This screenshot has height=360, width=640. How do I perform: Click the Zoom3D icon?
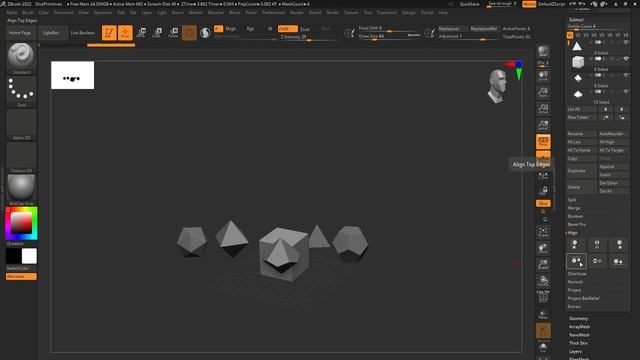point(543,265)
